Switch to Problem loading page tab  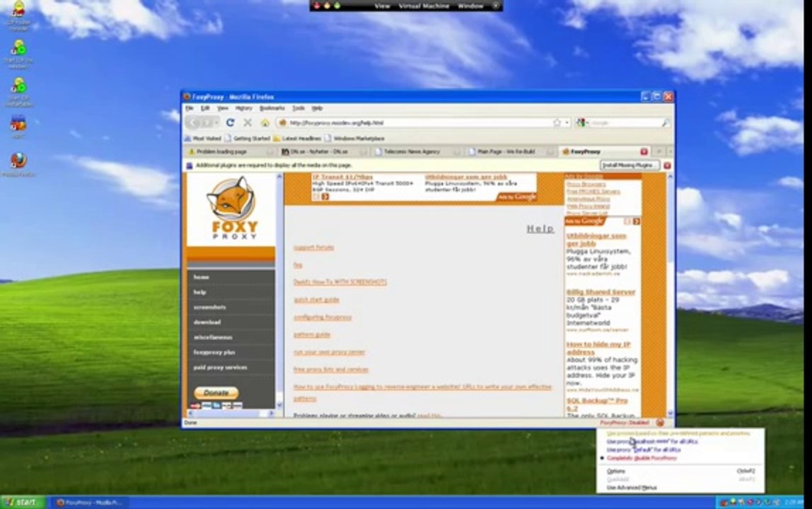tap(230, 152)
